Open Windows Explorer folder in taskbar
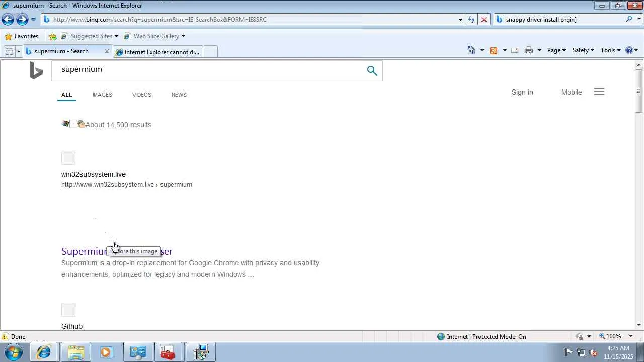The width and height of the screenshot is (644, 362). pyautogui.click(x=75, y=352)
